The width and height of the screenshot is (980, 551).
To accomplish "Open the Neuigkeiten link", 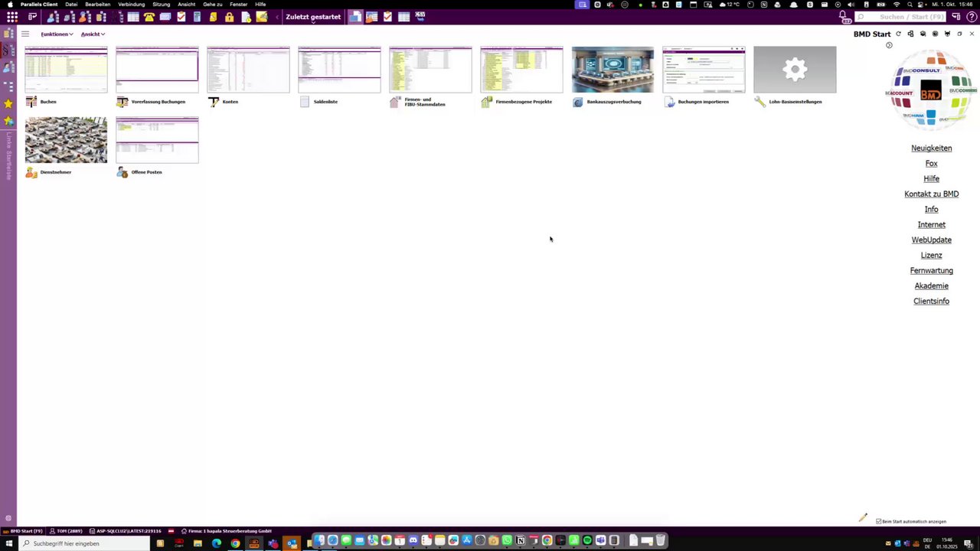I will (x=931, y=148).
